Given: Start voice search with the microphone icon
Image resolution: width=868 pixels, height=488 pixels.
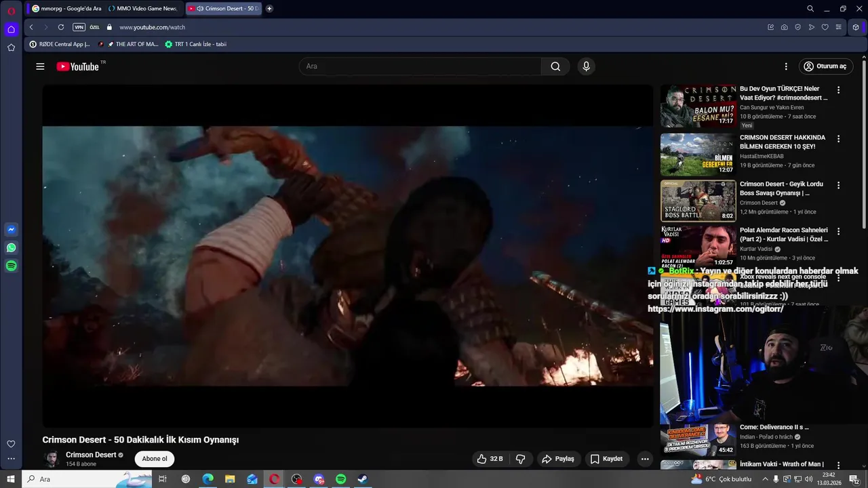Looking at the screenshot, I should point(586,66).
